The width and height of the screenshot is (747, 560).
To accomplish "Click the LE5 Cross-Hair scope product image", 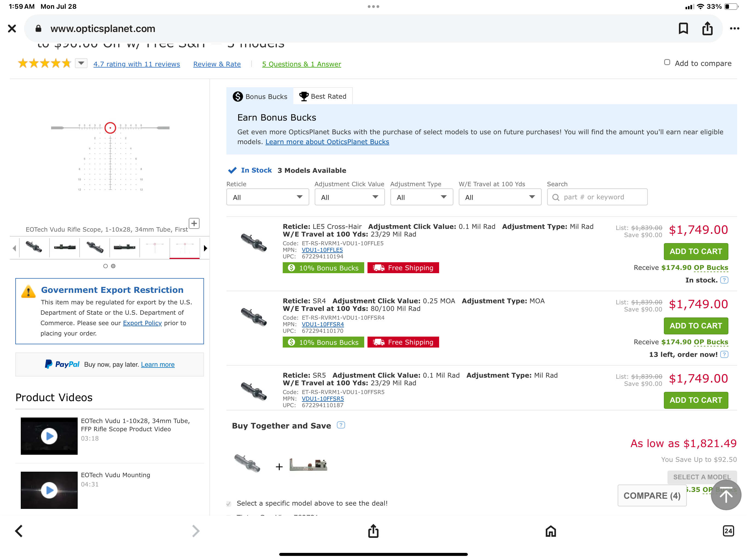I will 254,242.
